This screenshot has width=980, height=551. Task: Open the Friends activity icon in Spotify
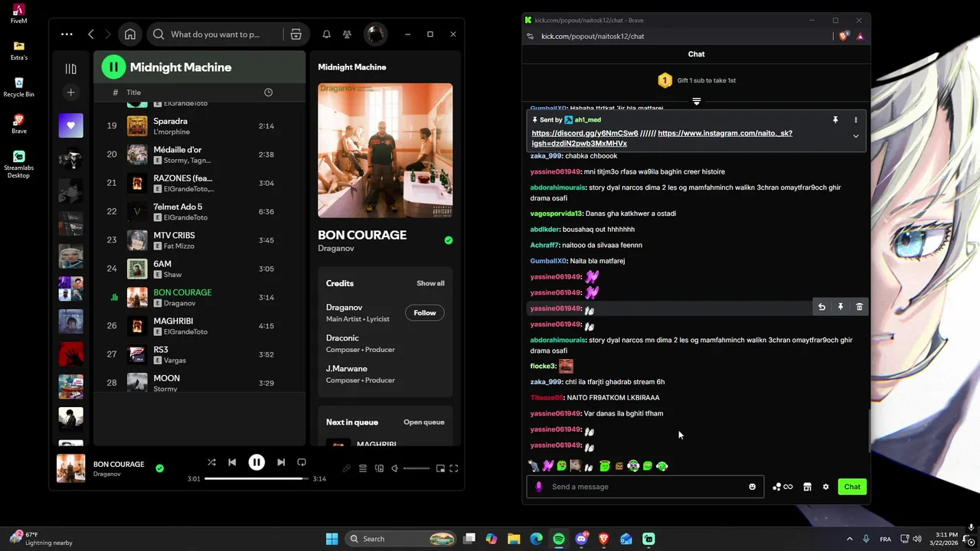348,34
